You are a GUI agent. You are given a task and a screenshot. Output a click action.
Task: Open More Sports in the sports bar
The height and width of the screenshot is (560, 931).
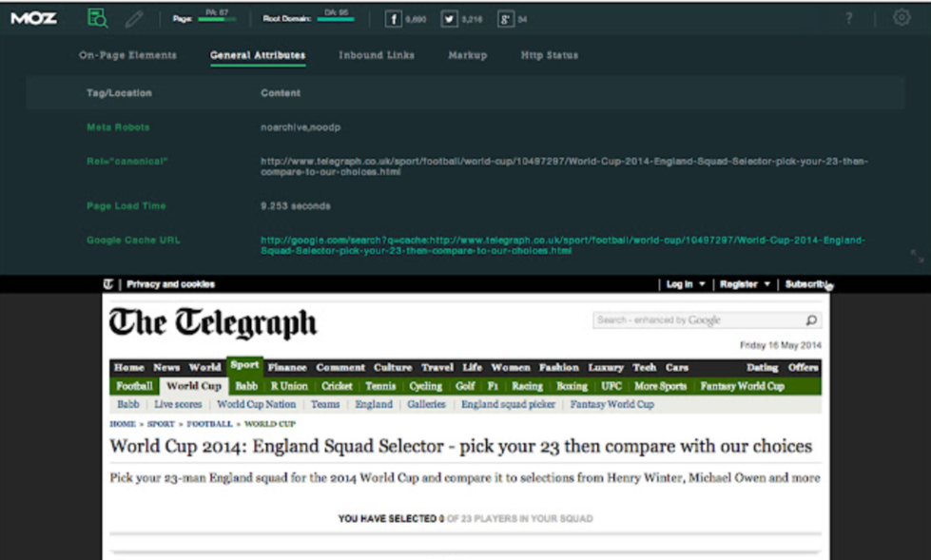(660, 386)
